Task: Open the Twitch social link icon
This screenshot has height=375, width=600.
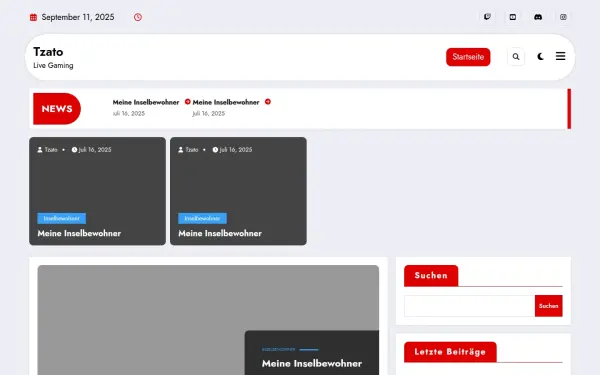Action: tap(487, 17)
